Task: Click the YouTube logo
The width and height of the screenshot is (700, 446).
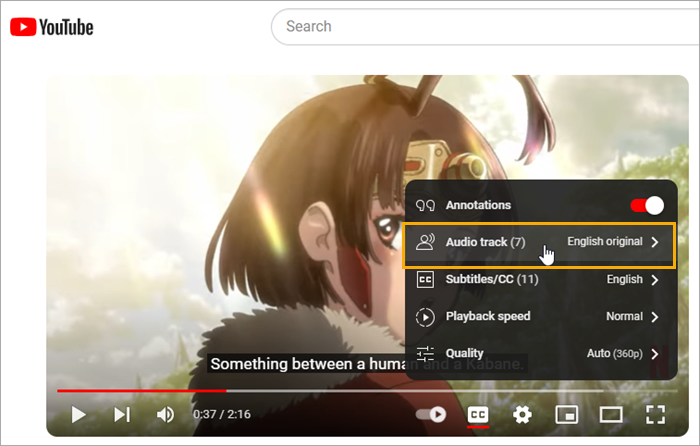Action: (51, 27)
